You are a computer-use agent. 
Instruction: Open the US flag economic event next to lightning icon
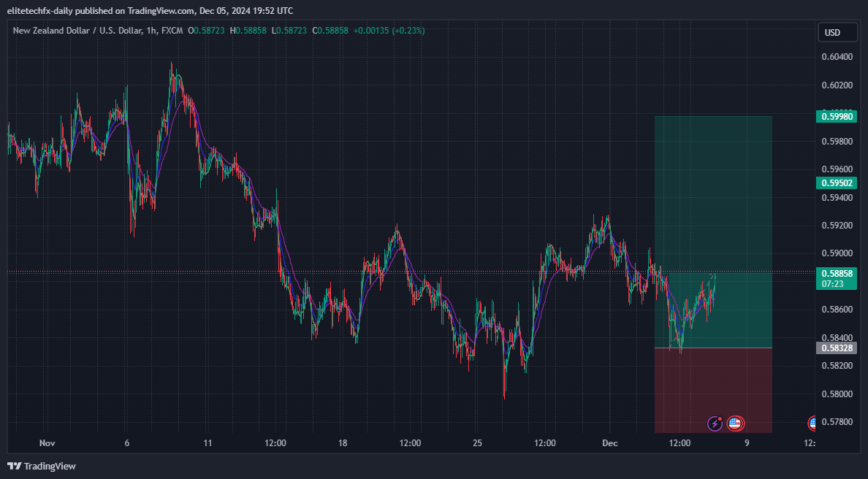tap(735, 424)
